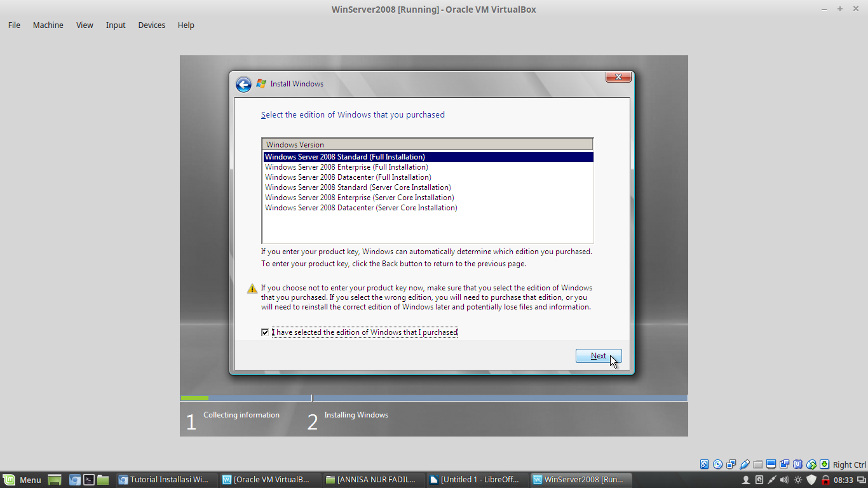Click the red padlock tray icon
The image size is (868, 488).
pos(825,480)
